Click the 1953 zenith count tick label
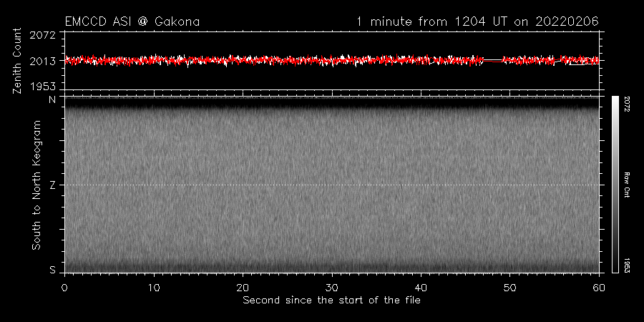 pos(43,86)
